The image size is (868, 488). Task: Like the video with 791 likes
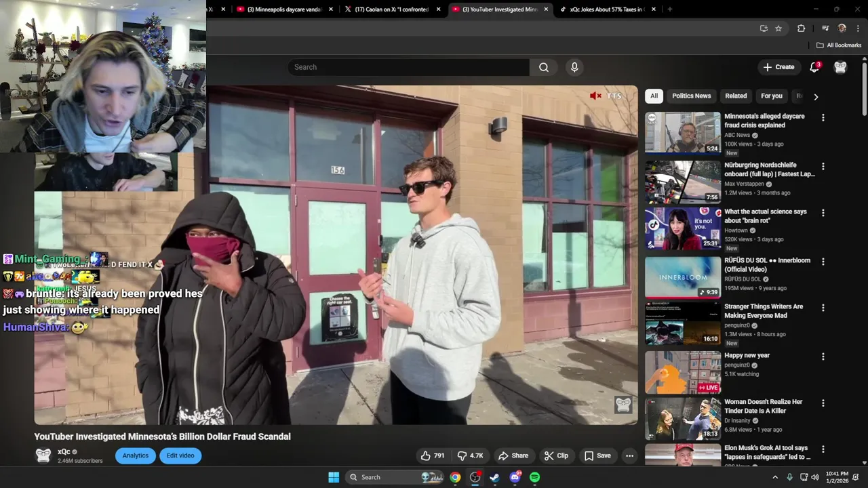(x=433, y=455)
